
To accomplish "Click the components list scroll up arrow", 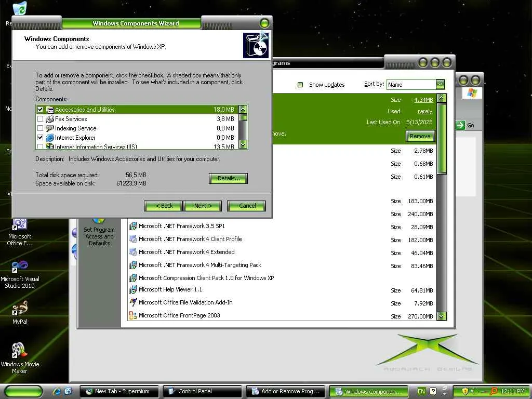I will coord(243,109).
